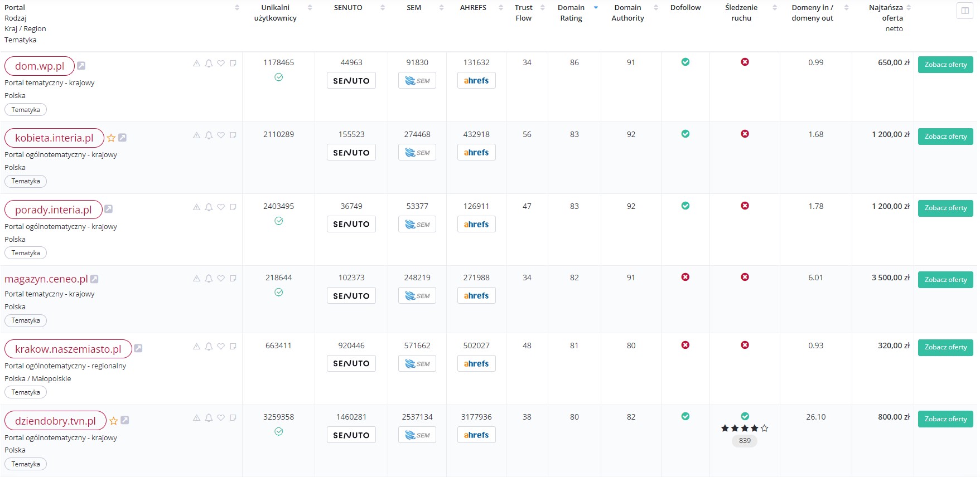This screenshot has height=477, width=980.
Task: Open external link icon next to kobieta.interia.pl
Action: [x=122, y=138]
